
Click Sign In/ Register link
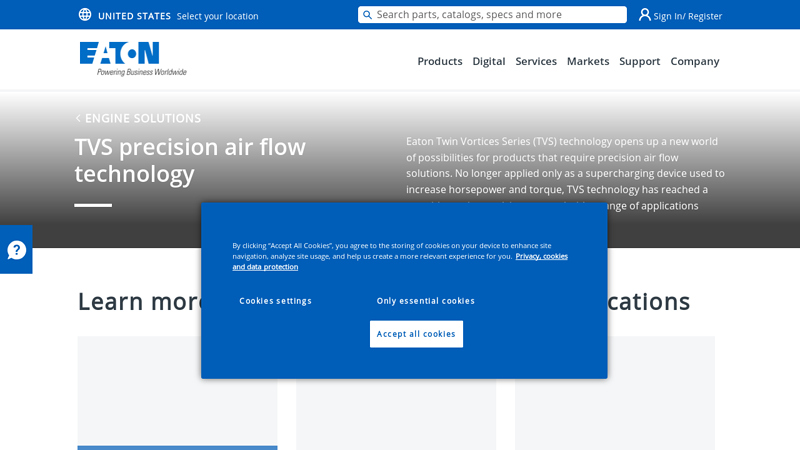687,16
